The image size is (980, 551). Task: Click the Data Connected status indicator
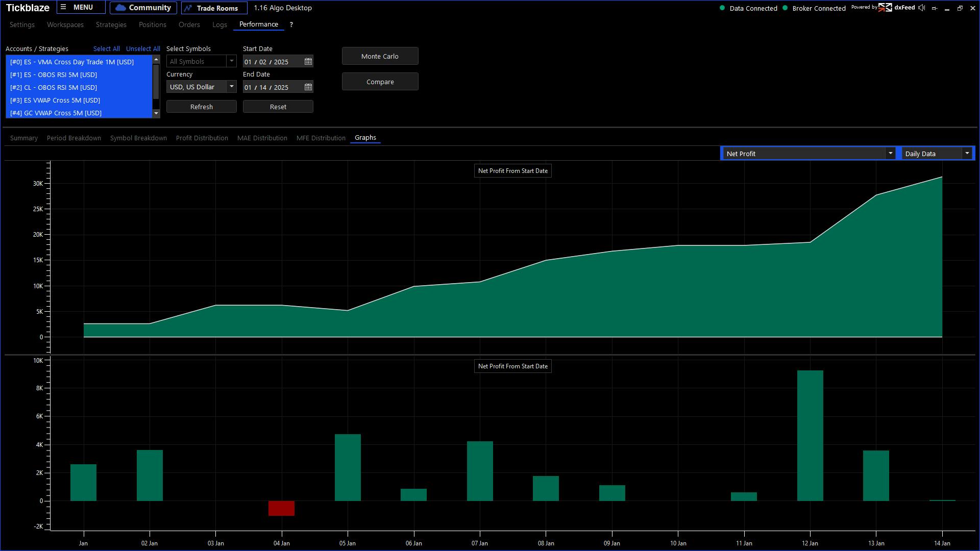pos(748,8)
